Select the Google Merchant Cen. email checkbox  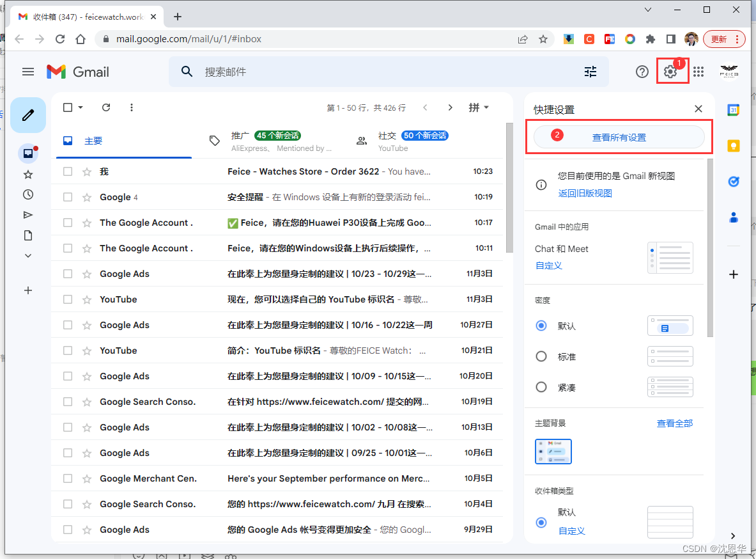click(68, 478)
